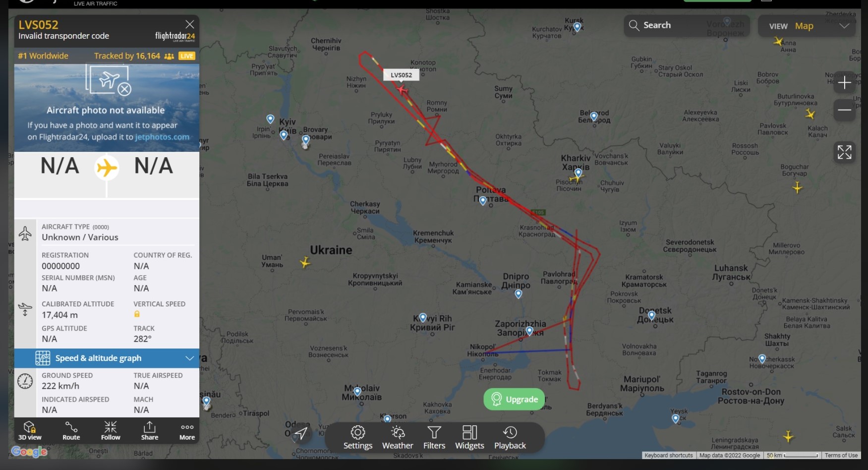Image resolution: width=868 pixels, height=470 pixels.
Task: Center the map on my location
Action: click(301, 433)
